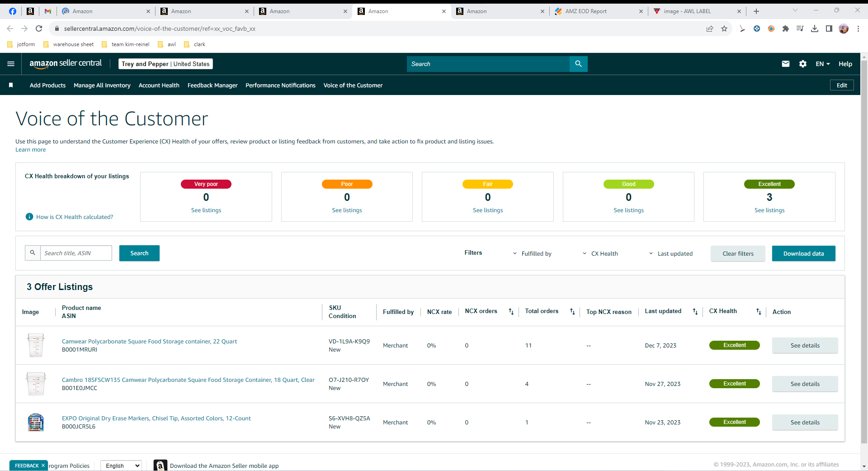
Task: Click the Search title, ASIN field
Action: tap(76, 253)
